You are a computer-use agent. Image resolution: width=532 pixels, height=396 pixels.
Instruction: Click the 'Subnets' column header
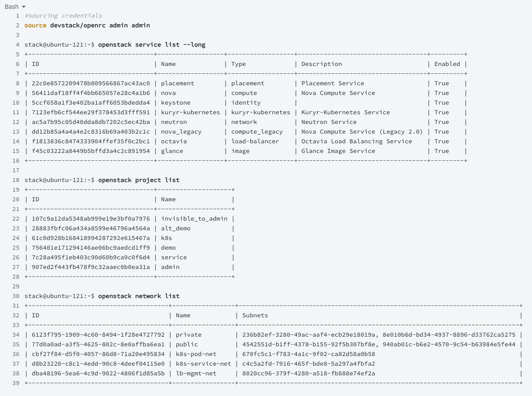(x=255, y=316)
